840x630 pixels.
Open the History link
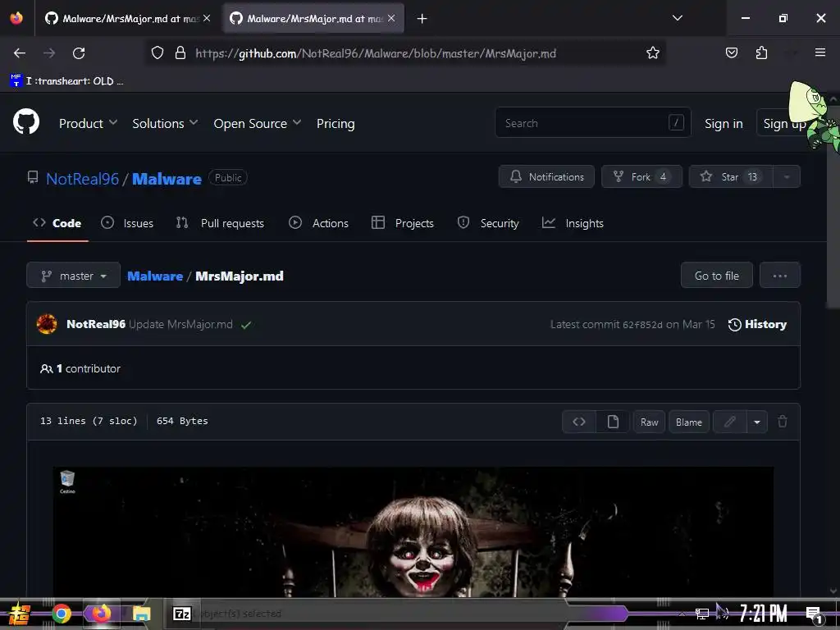(757, 325)
